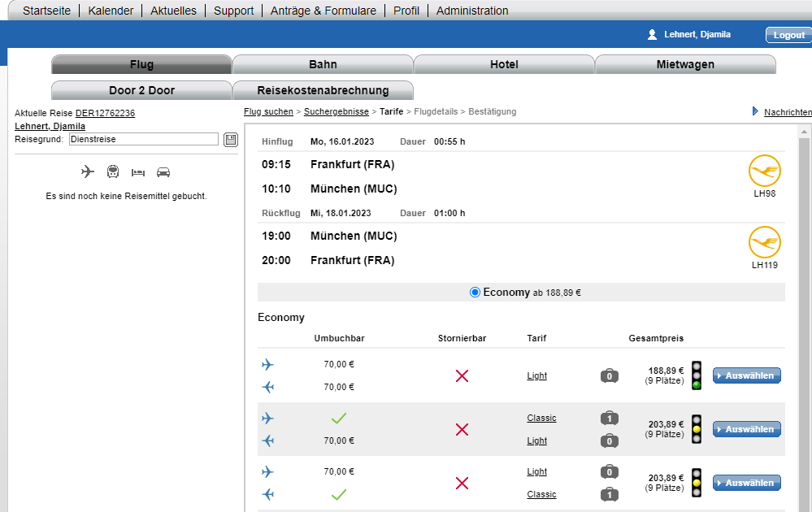
Task: Click the car icon in trip summary
Action: point(163,171)
